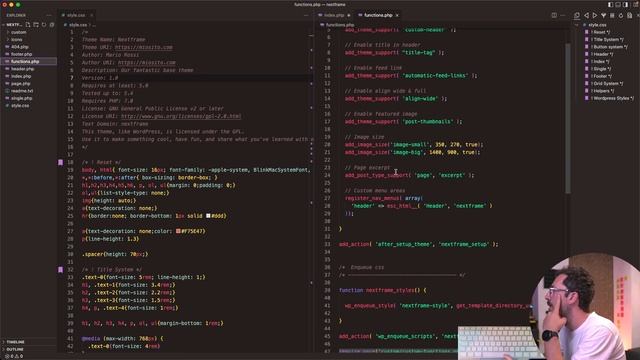Open header.php in the Explorer
The image size is (640, 360).
[28, 69]
